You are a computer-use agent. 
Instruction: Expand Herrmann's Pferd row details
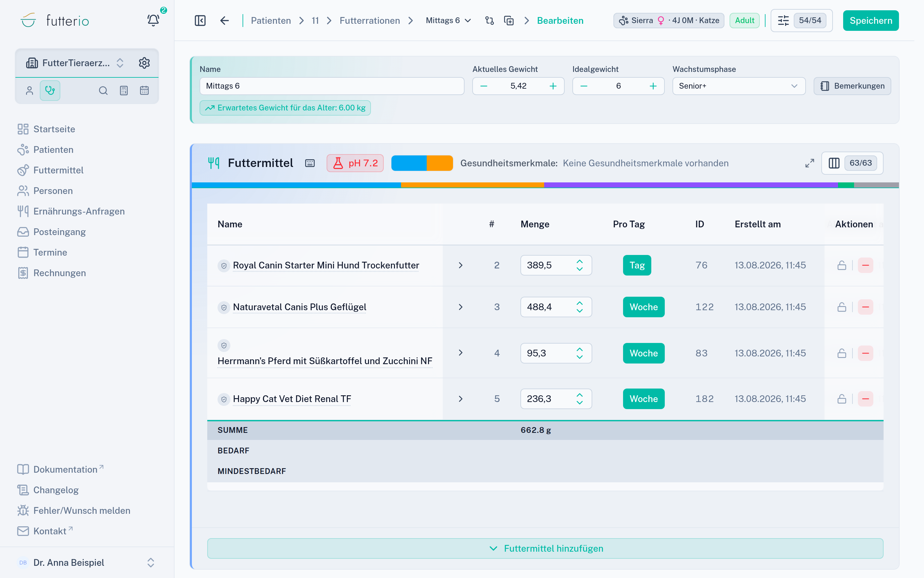pos(460,353)
